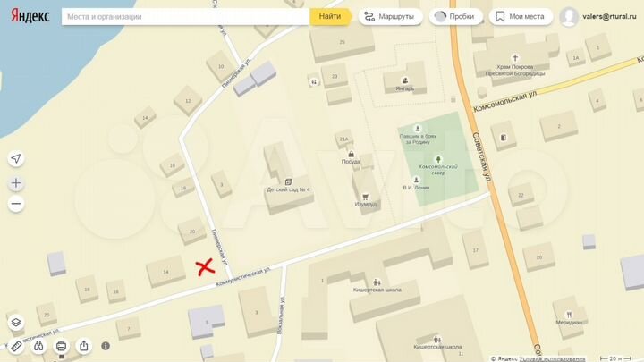Click the geolocation arrow icon

(16, 158)
